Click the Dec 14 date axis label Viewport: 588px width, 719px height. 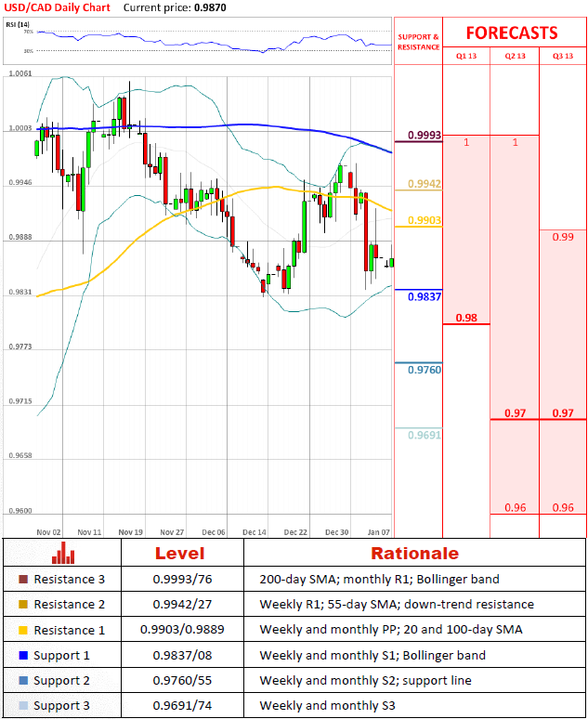pyautogui.click(x=255, y=532)
